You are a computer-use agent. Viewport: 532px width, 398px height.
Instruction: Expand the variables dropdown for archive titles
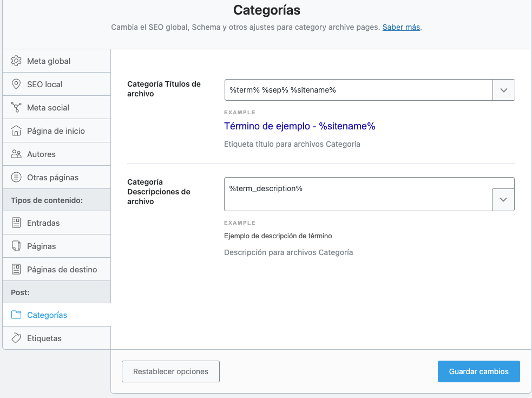(503, 90)
